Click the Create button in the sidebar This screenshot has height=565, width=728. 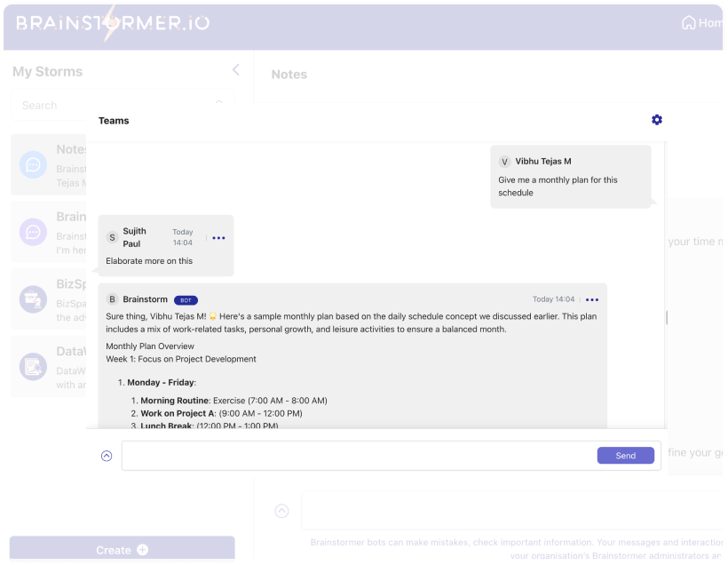point(123,549)
